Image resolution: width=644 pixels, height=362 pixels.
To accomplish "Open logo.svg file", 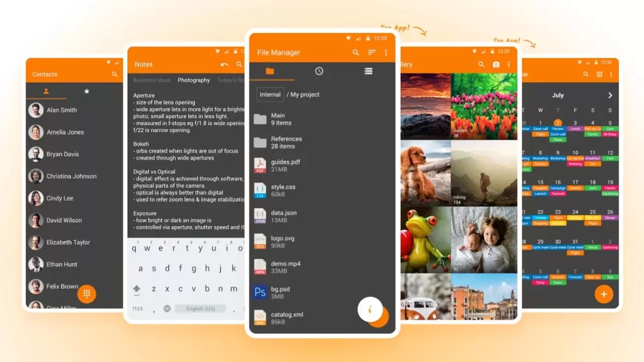I will point(322,242).
